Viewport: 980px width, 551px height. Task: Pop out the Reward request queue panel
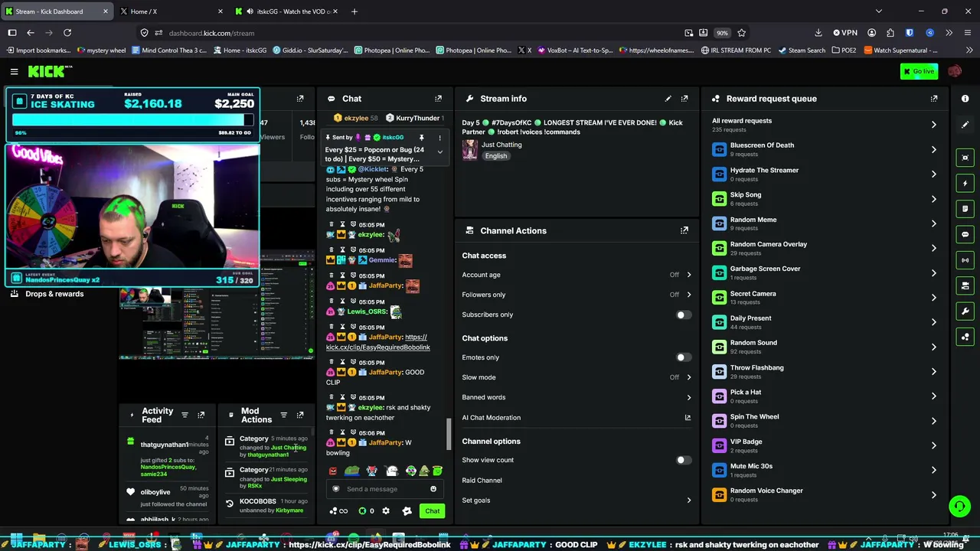coord(934,99)
